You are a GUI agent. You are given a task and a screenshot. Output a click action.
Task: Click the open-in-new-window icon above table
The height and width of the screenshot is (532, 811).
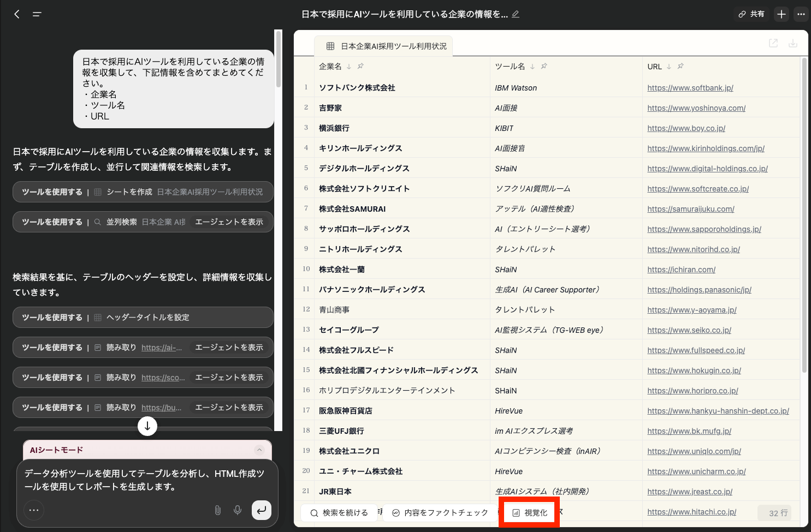[x=773, y=43]
